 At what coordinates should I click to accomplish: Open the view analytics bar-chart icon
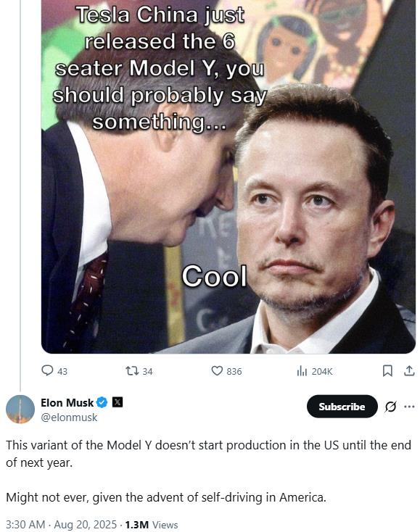click(x=302, y=371)
